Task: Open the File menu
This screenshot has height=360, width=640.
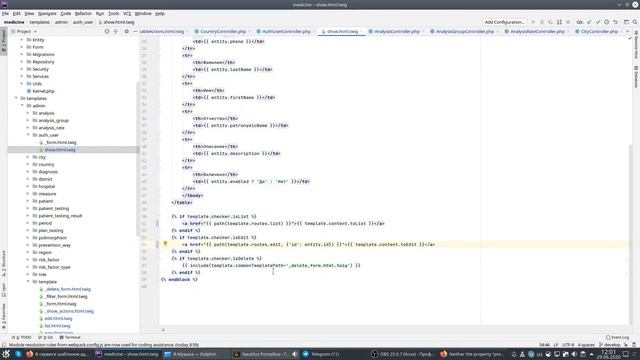Action: pos(5,13)
